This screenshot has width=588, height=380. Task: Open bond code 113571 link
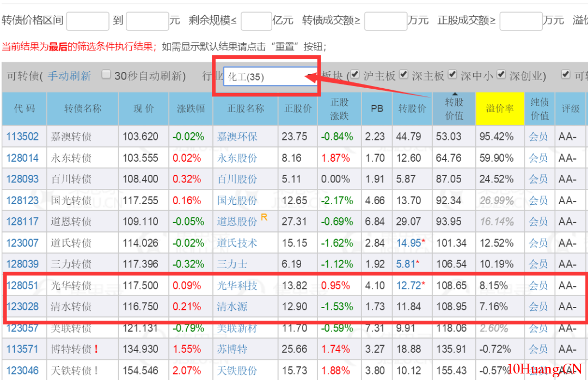22,349
